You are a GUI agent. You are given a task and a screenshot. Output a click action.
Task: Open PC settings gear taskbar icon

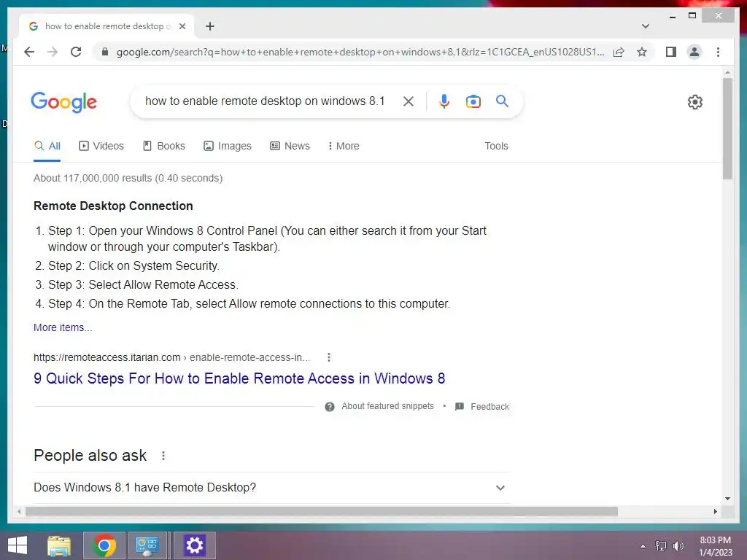(194, 545)
